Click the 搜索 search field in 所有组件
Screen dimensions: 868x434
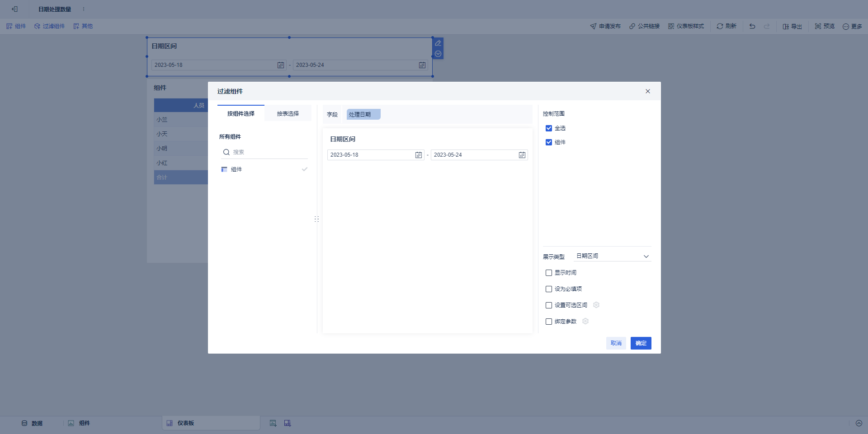[265, 152]
